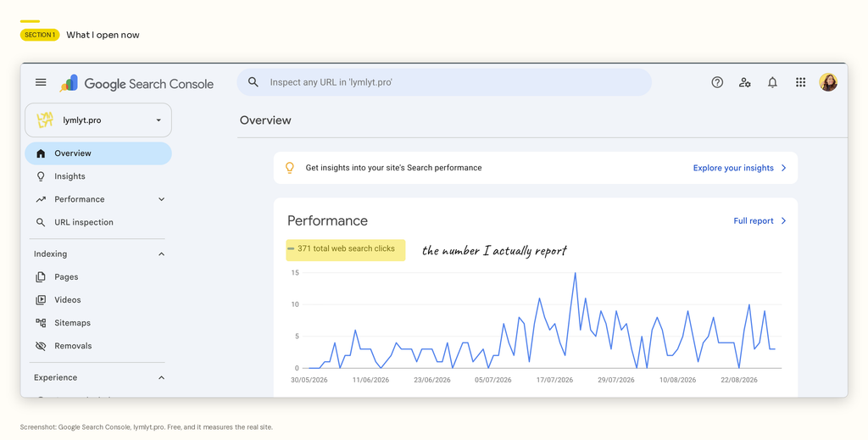Click the Inspect any URL search field
This screenshot has height=440, width=868.
(x=444, y=82)
